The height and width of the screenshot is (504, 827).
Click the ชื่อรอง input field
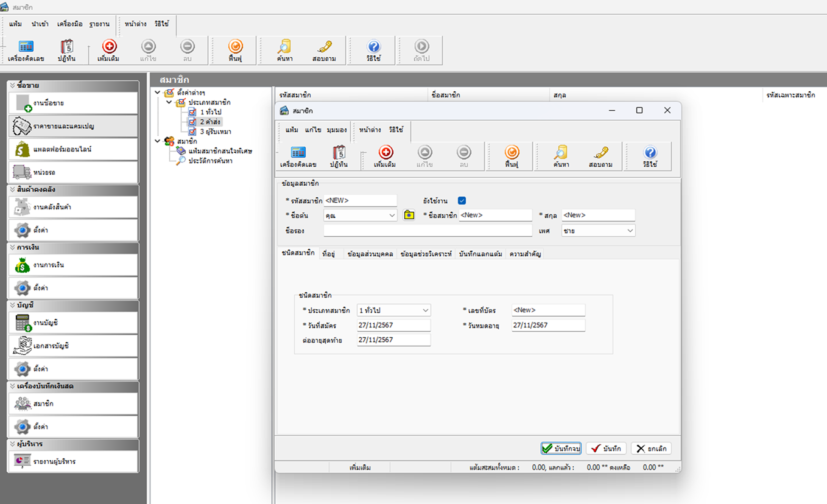(x=428, y=231)
